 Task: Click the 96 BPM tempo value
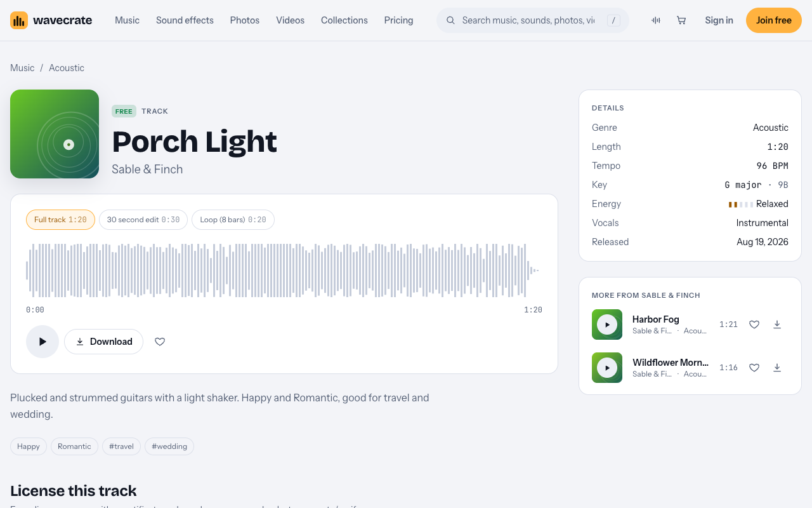click(x=773, y=166)
